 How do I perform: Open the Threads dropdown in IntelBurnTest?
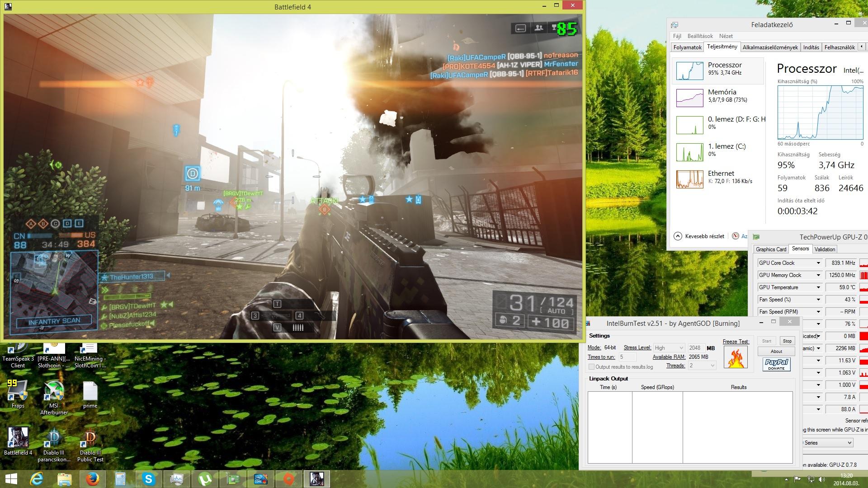pos(702,366)
